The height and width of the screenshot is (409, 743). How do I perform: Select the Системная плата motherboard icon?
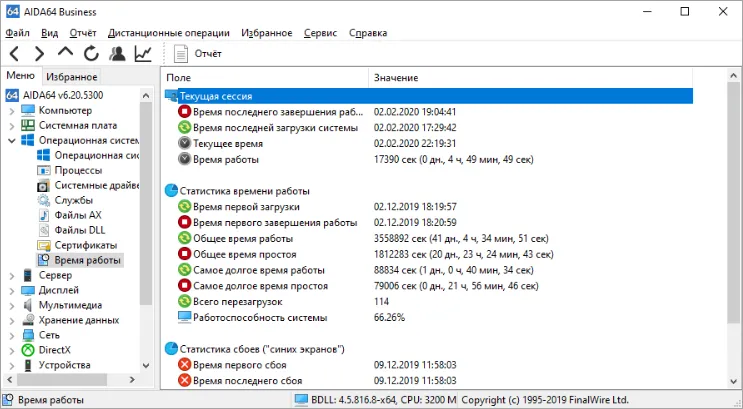coord(28,126)
